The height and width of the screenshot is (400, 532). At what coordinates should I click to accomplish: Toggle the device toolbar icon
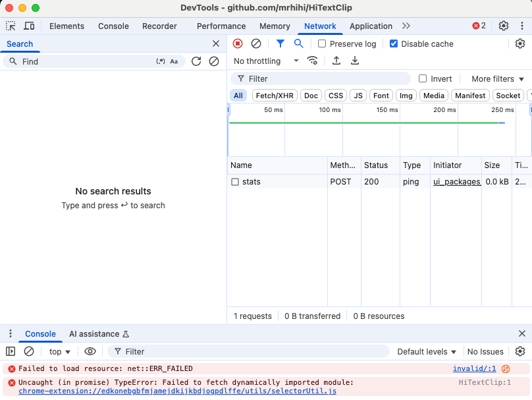pyautogui.click(x=29, y=26)
